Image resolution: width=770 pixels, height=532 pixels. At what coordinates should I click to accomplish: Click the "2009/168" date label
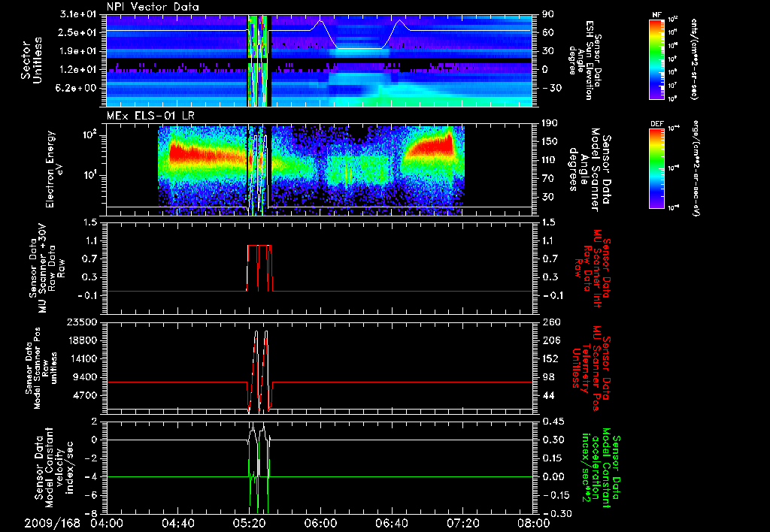click(53, 523)
